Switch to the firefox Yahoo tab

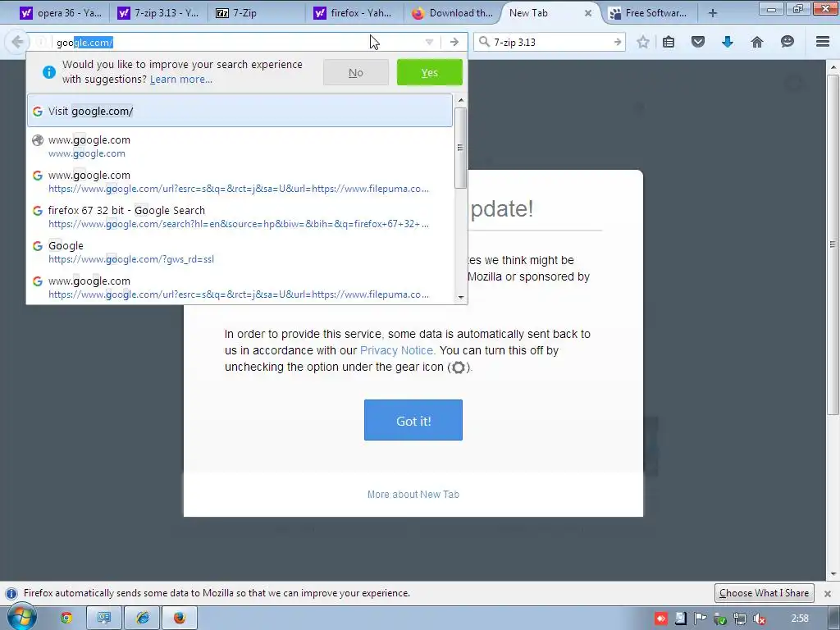354,13
